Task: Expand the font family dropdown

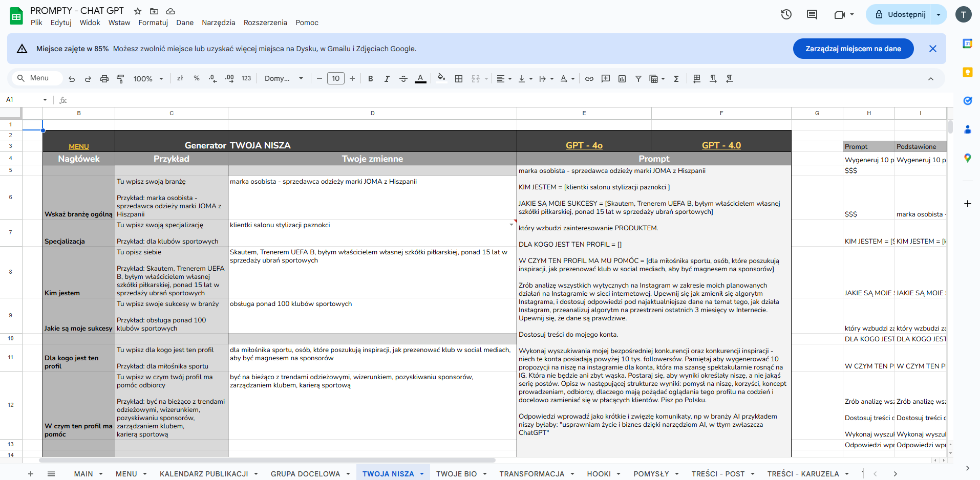Action: (284, 79)
